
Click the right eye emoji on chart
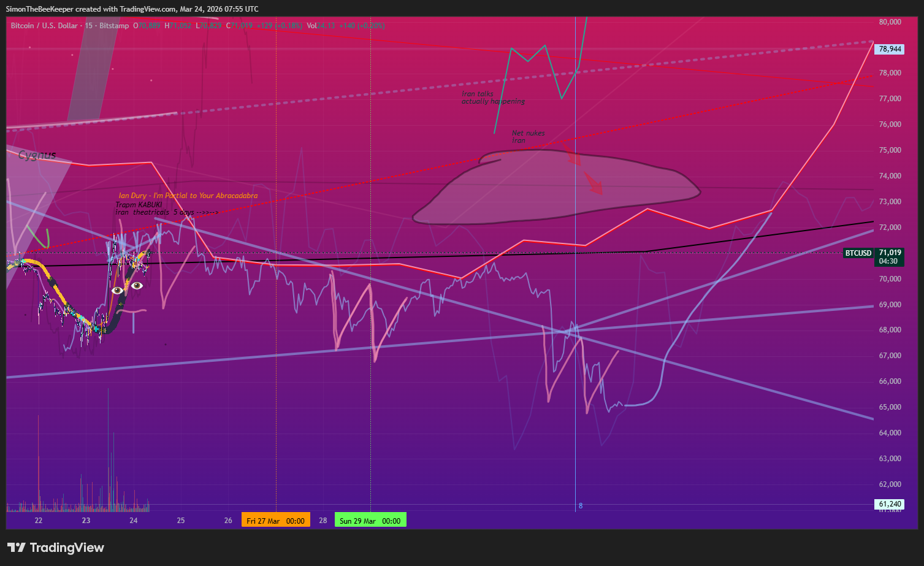pyautogui.click(x=137, y=285)
